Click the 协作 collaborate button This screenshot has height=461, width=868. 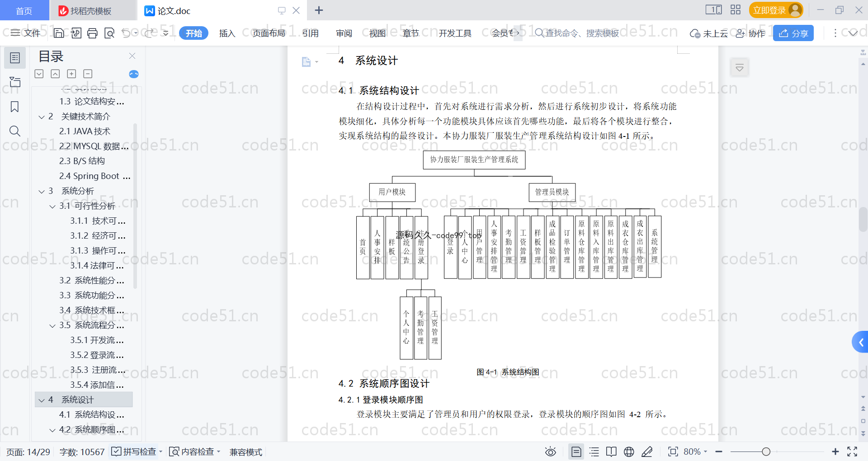point(750,33)
